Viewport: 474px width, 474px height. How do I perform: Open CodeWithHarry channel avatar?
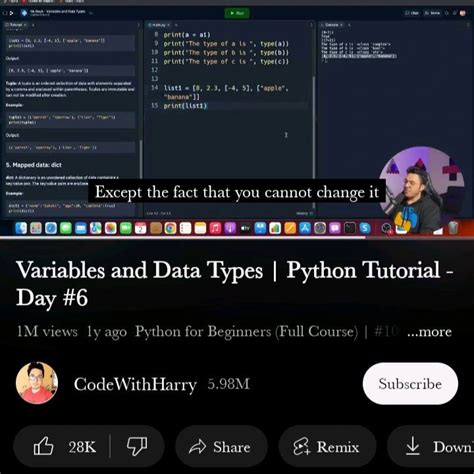[x=37, y=383]
